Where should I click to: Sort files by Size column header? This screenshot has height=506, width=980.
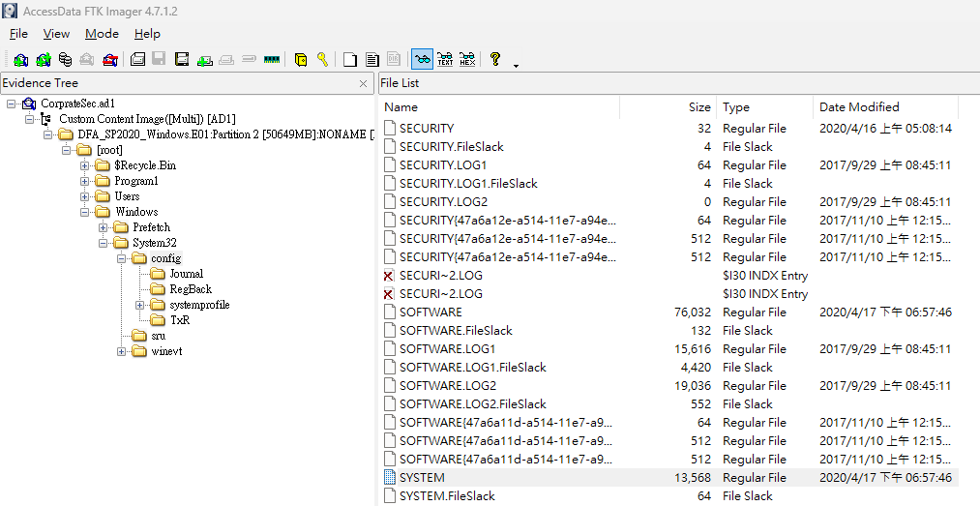(668, 106)
